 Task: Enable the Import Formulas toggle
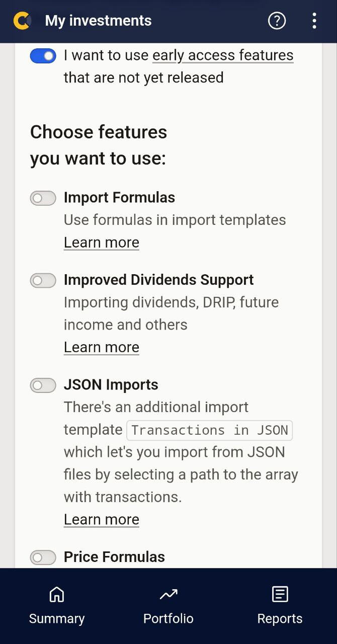point(43,198)
